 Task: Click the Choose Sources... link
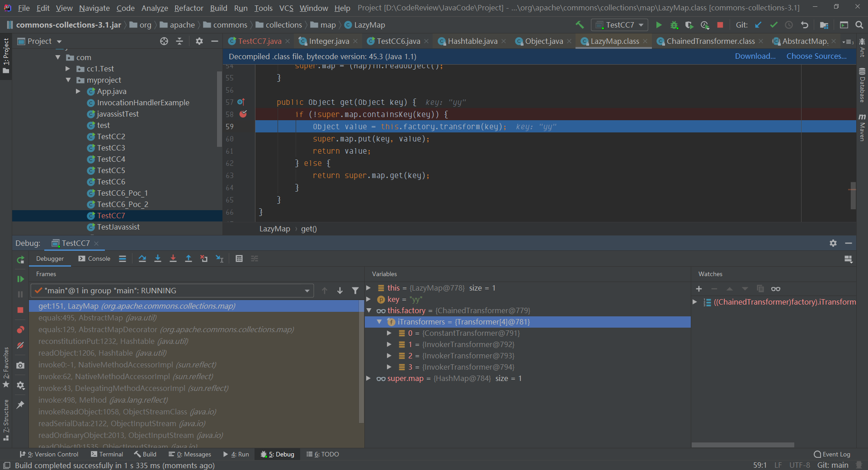(816, 56)
